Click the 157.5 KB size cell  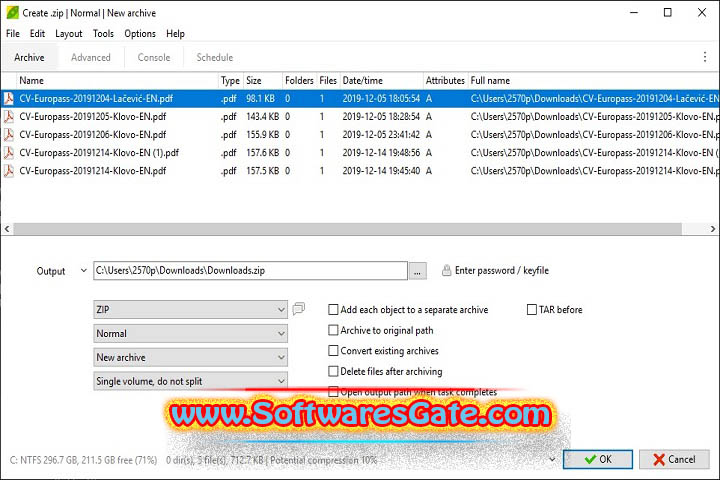[263, 171]
